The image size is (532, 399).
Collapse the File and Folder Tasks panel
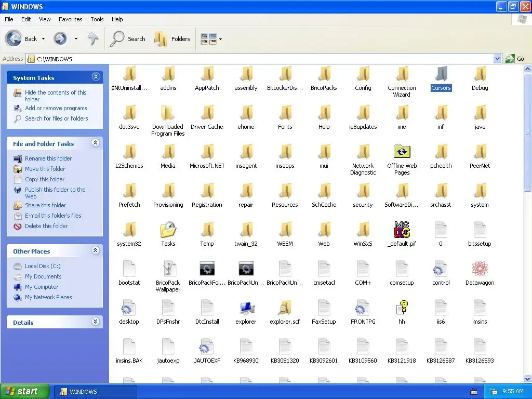[96, 143]
